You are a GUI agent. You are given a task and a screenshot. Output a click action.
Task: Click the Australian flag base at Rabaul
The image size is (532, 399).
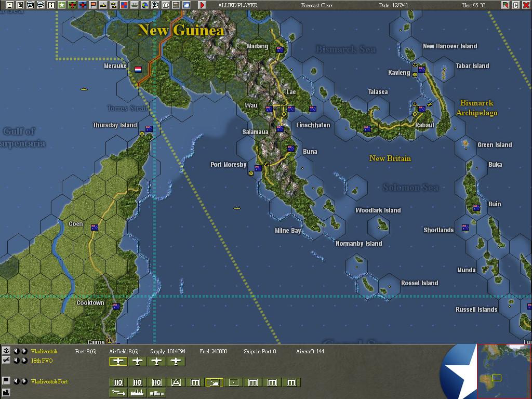coord(422,109)
